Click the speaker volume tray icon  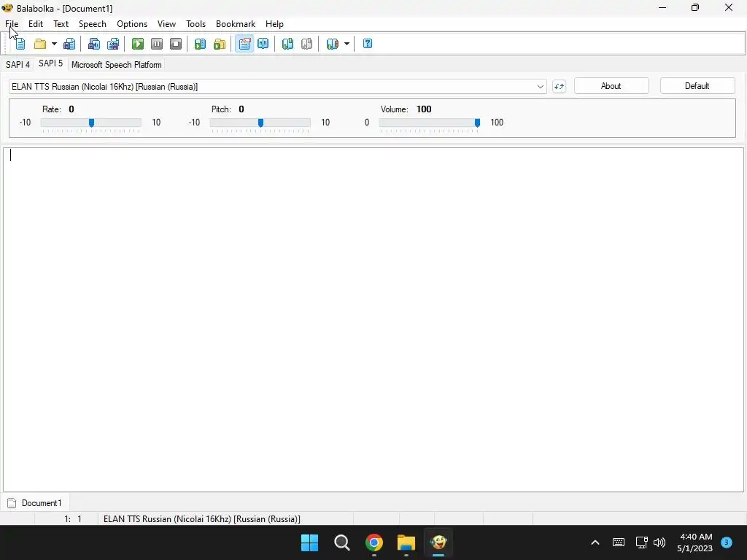pyautogui.click(x=659, y=542)
